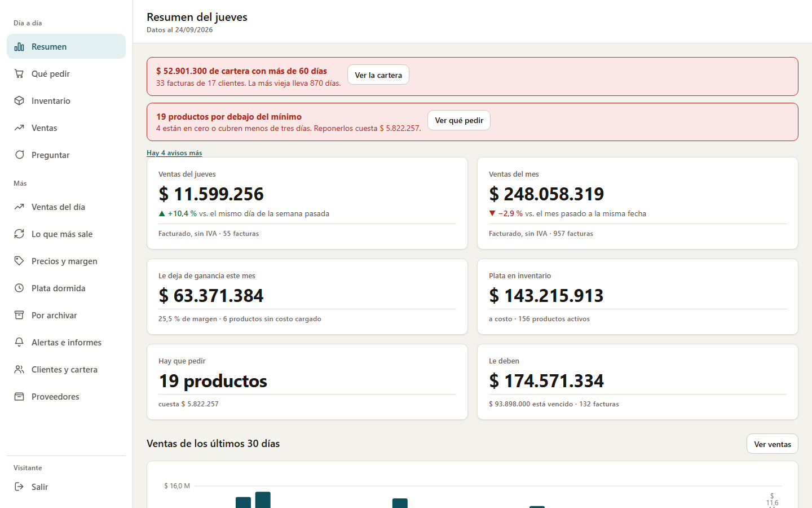Screen dimensions: 812x508
Task: Click the trend icon beside Ventas del día
Action: [x=19, y=207]
